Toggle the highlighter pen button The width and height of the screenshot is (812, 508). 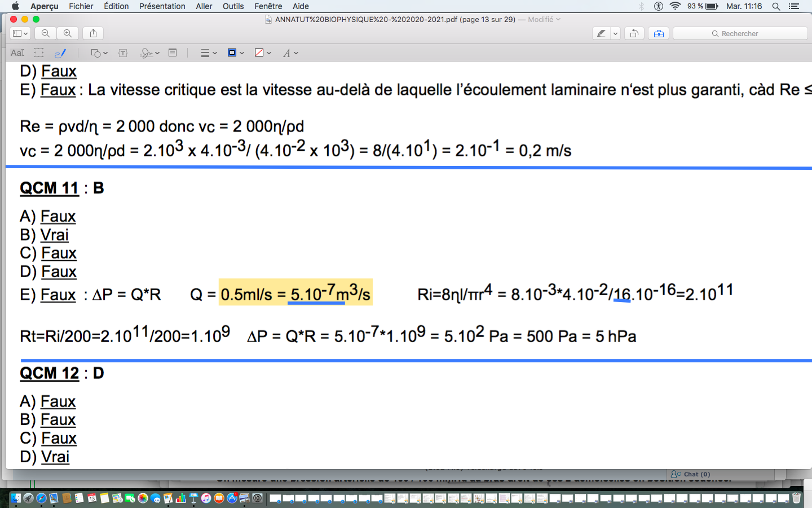click(x=602, y=33)
